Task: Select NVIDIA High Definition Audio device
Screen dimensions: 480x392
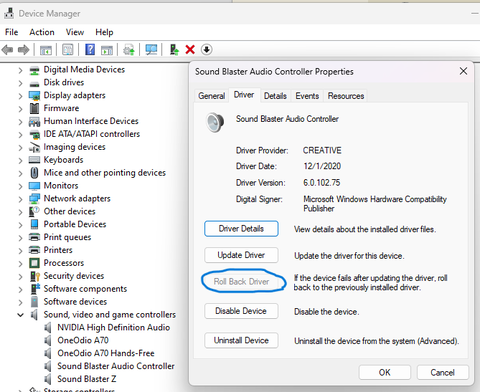Action: (x=114, y=327)
